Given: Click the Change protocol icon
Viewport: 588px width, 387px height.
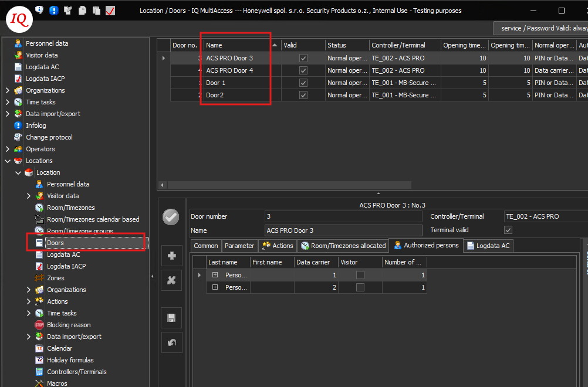Looking at the screenshot, I should click(x=18, y=137).
